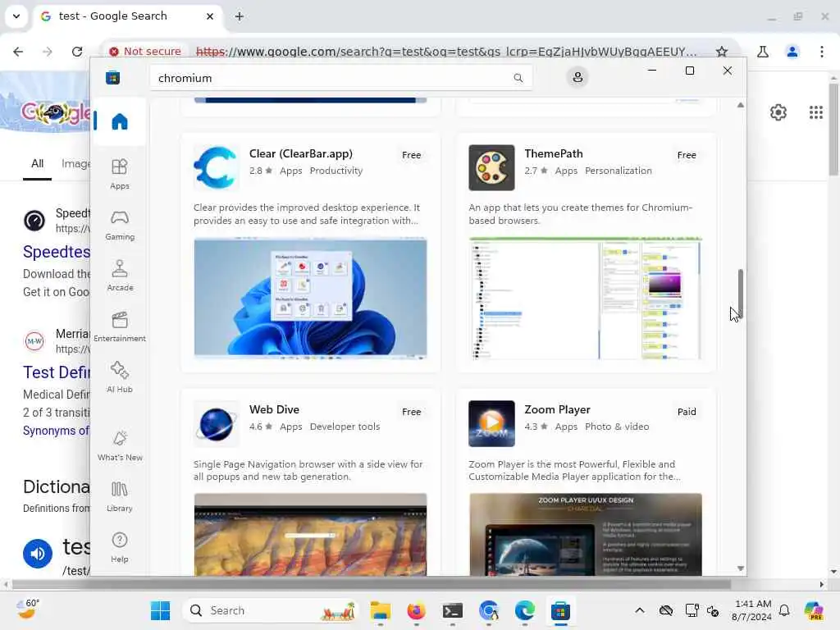The height and width of the screenshot is (630, 840).
Task: Click the Chrome back arrow
Action: (18, 52)
